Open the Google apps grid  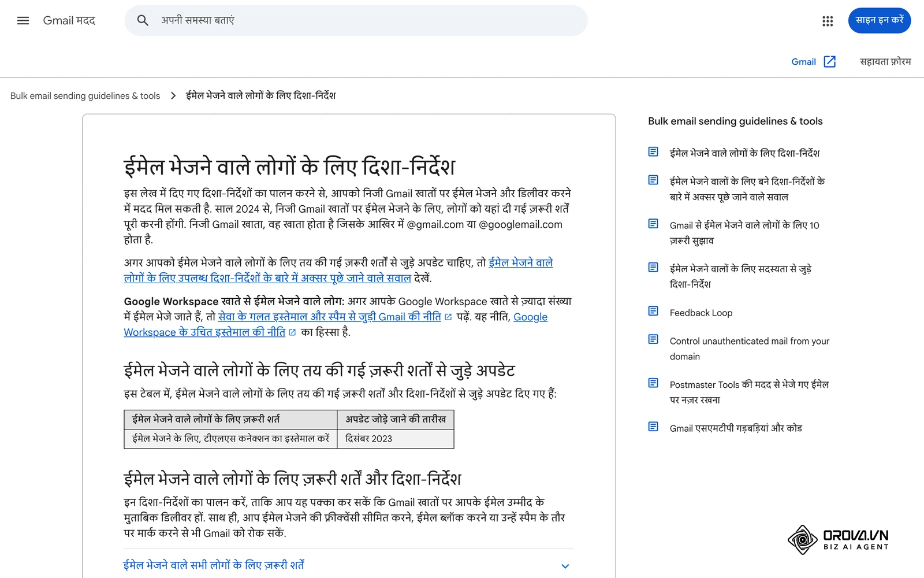(x=828, y=21)
